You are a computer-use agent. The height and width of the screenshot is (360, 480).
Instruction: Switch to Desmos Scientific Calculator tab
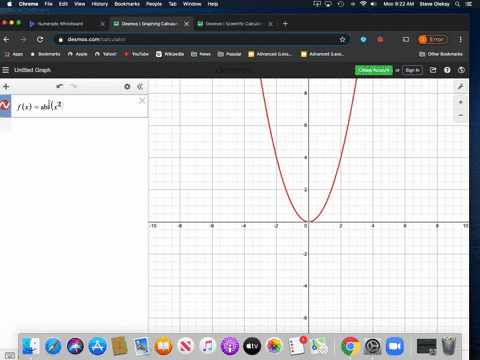tap(235, 24)
